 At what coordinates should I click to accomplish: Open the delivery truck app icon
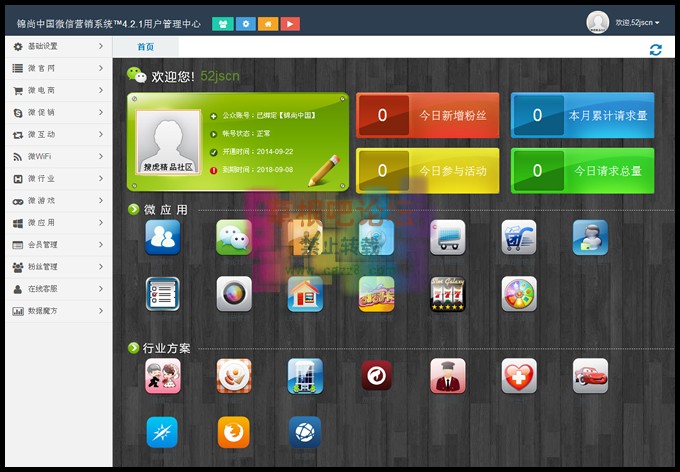(x=447, y=237)
